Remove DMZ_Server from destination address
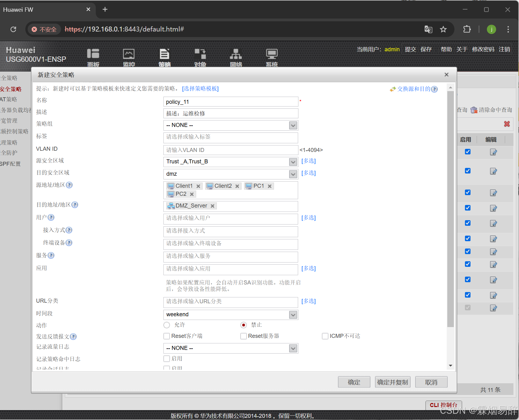This screenshot has width=519, height=420. [x=213, y=206]
